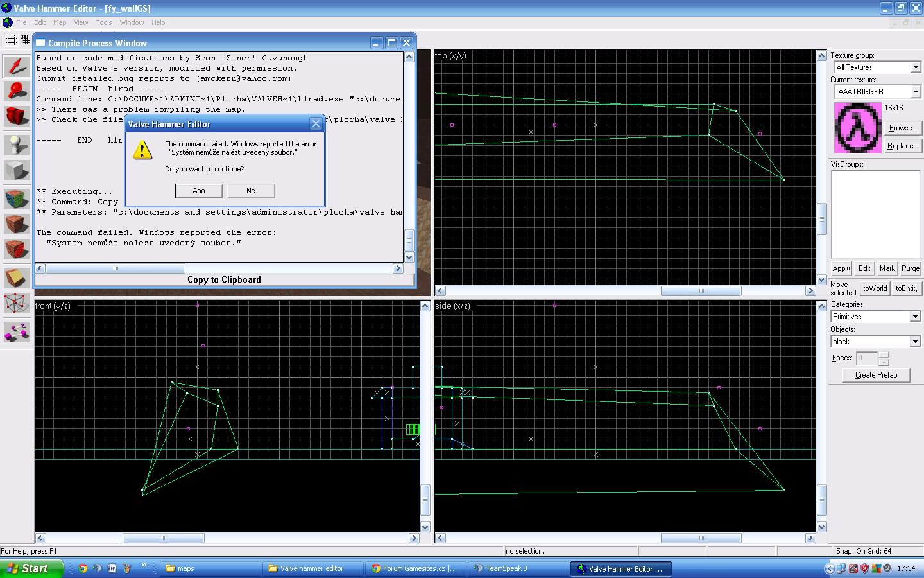Click toEntity button

point(907,288)
